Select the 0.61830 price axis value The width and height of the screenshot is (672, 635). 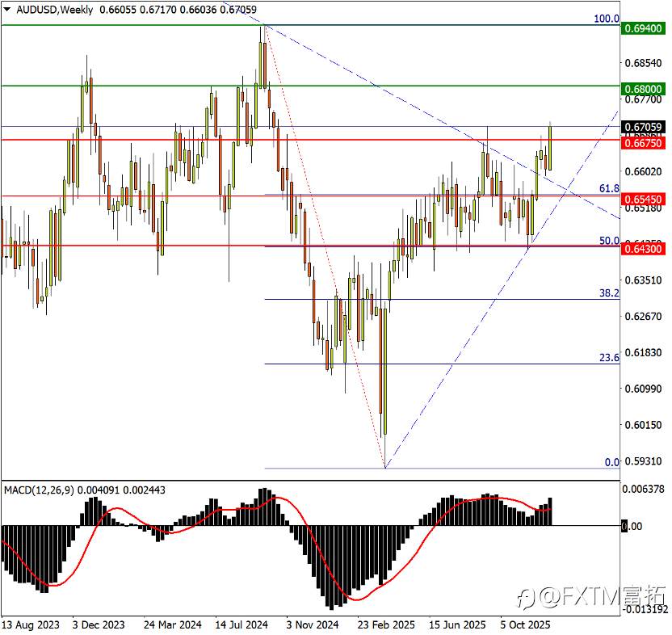643,352
